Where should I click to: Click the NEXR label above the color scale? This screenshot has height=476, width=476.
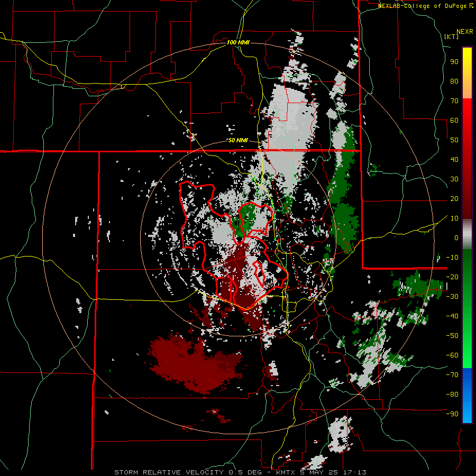coord(465,32)
